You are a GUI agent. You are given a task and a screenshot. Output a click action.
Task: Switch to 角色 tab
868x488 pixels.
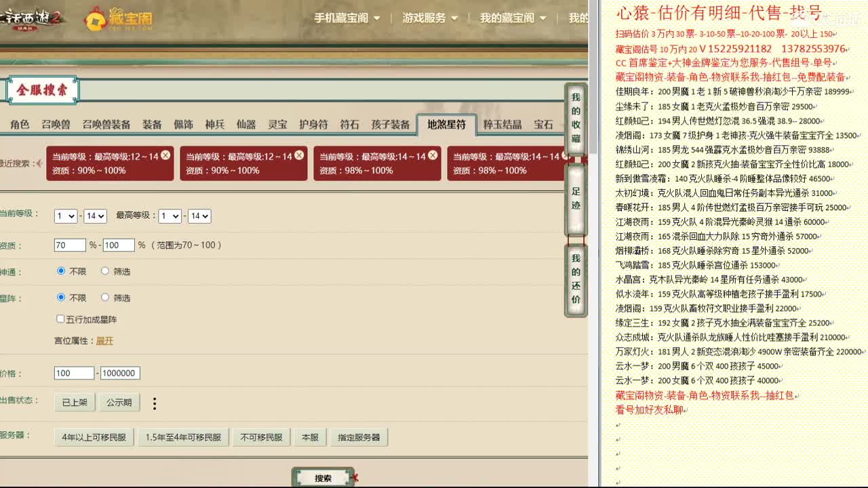(20, 124)
